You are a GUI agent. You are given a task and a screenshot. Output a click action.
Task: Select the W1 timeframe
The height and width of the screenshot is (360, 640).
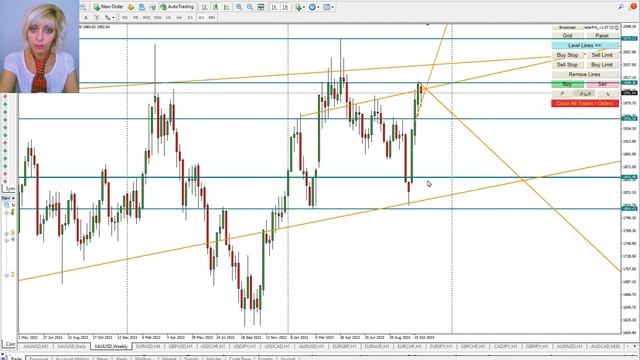coord(201,18)
